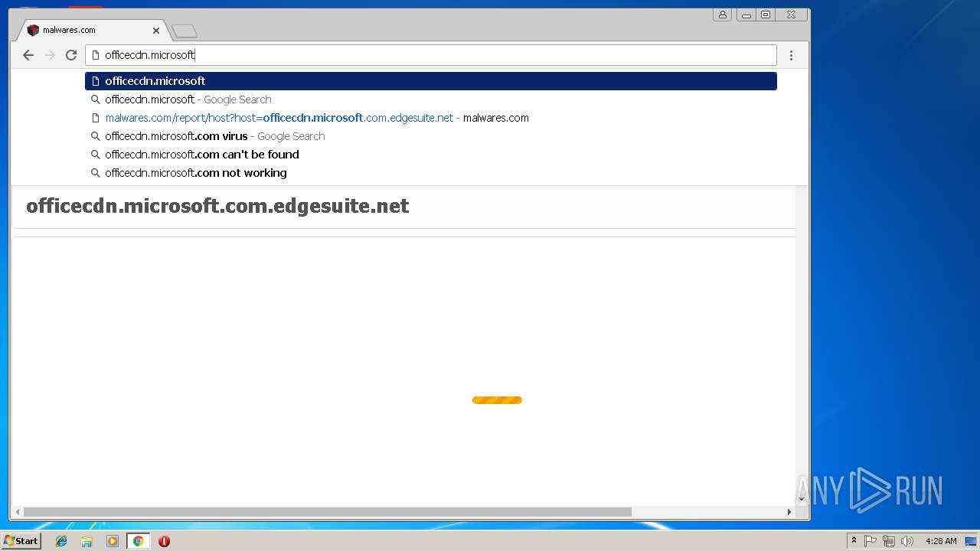This screenshot has width=980, height=551.
Task: Open Windows Explorer from taskbar
Action: 87,541
